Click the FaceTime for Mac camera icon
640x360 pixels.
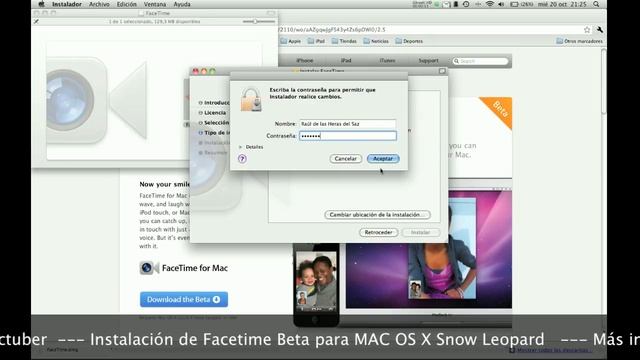(x=149, y=268)
